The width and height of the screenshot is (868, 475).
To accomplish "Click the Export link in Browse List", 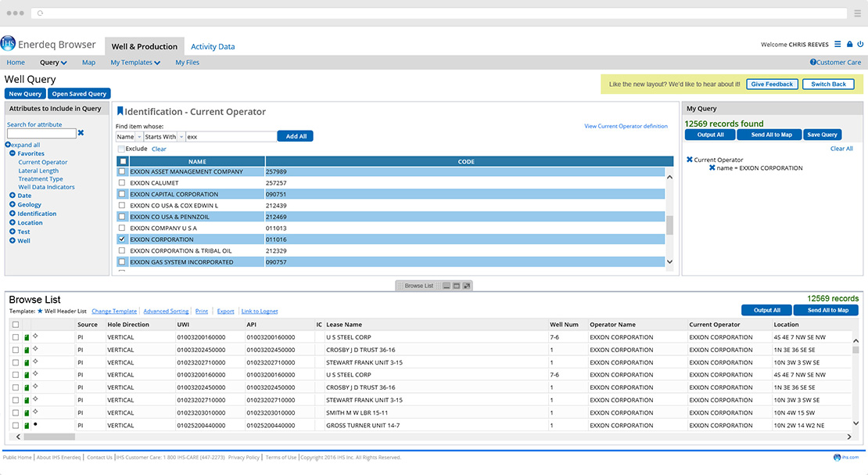I will [225, 311].
